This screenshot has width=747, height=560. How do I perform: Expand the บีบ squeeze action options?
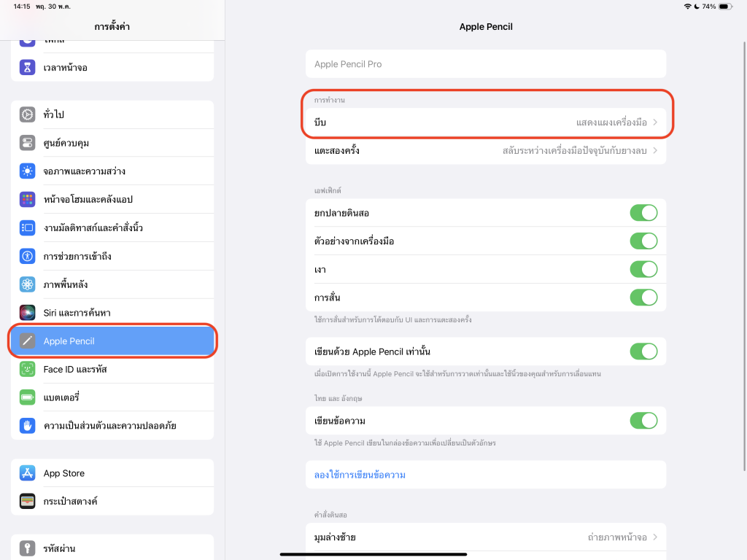[x=485, y=122]
